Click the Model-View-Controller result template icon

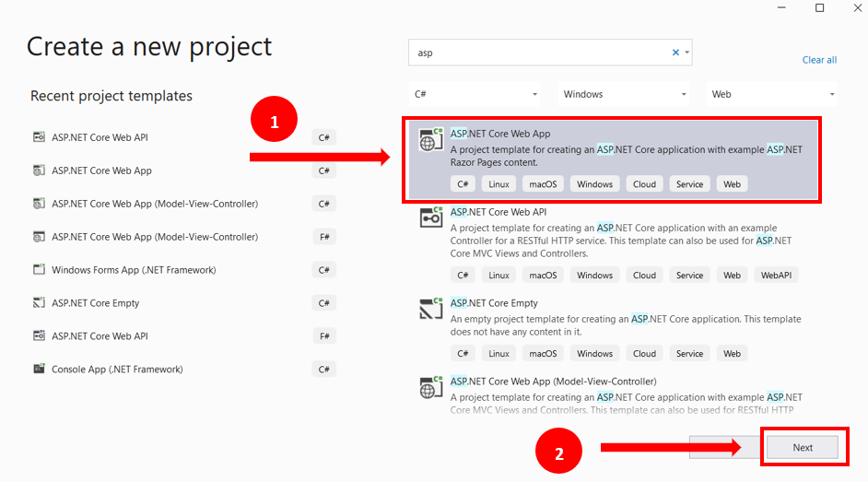[430, 387]
